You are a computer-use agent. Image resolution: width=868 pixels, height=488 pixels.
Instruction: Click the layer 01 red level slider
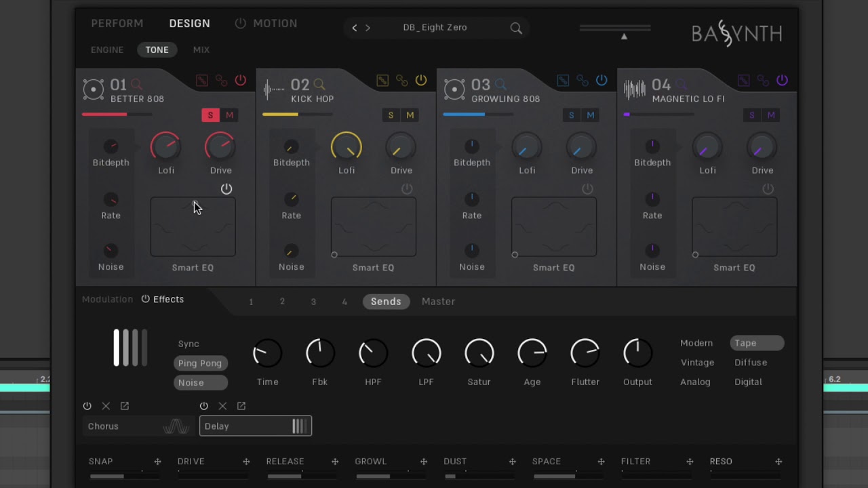coord(116,114)
